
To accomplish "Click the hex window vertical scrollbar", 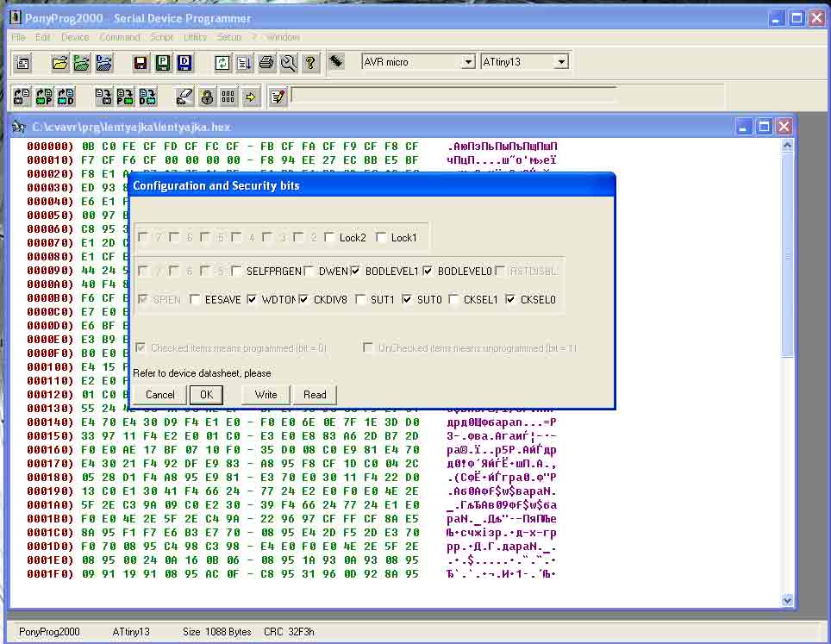I will (x=787, y=371).
